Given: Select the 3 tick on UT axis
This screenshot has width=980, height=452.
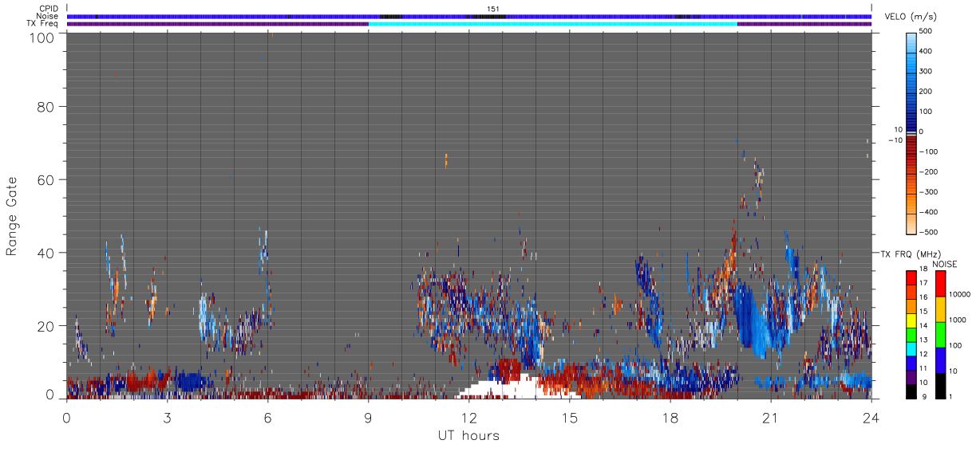Looking at the screenshot, I should tap(168, 419).
